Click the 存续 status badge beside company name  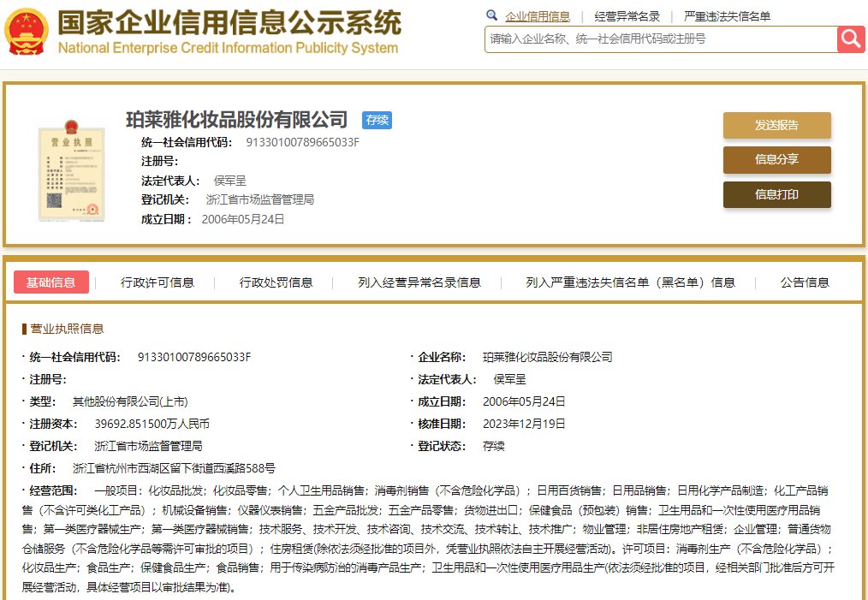[377, 120]
